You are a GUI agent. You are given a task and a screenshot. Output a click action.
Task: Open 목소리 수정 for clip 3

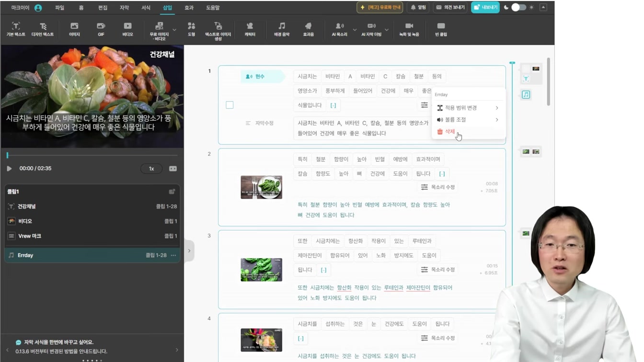click(438, 270)
